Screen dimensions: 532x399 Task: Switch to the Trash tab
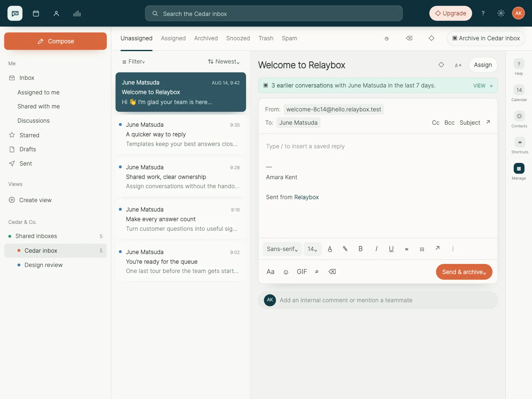[x=266, y=38]
